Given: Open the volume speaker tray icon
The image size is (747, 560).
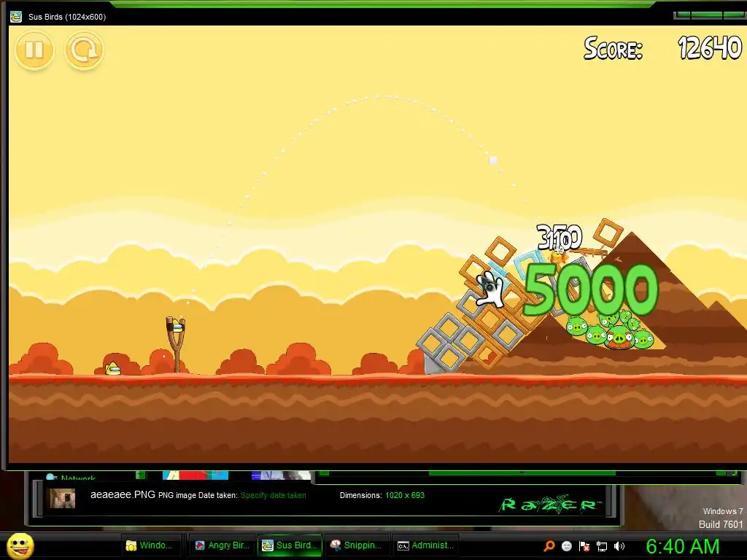Looking at the screenshot, I should (619, 546).
